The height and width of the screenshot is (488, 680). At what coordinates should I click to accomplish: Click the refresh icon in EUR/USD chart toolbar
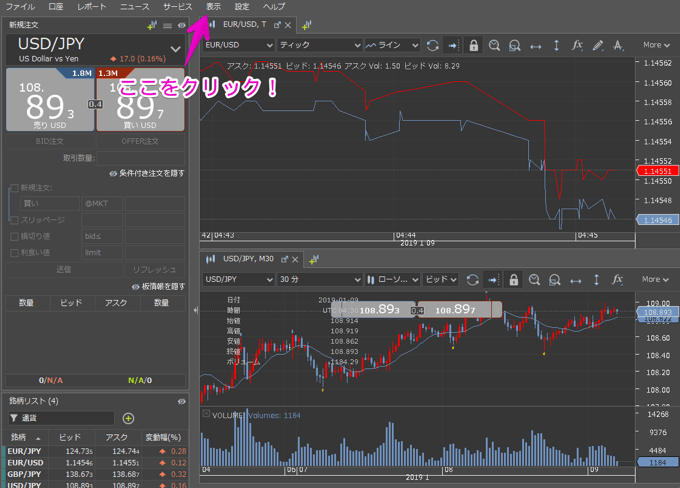coord(432,45)
